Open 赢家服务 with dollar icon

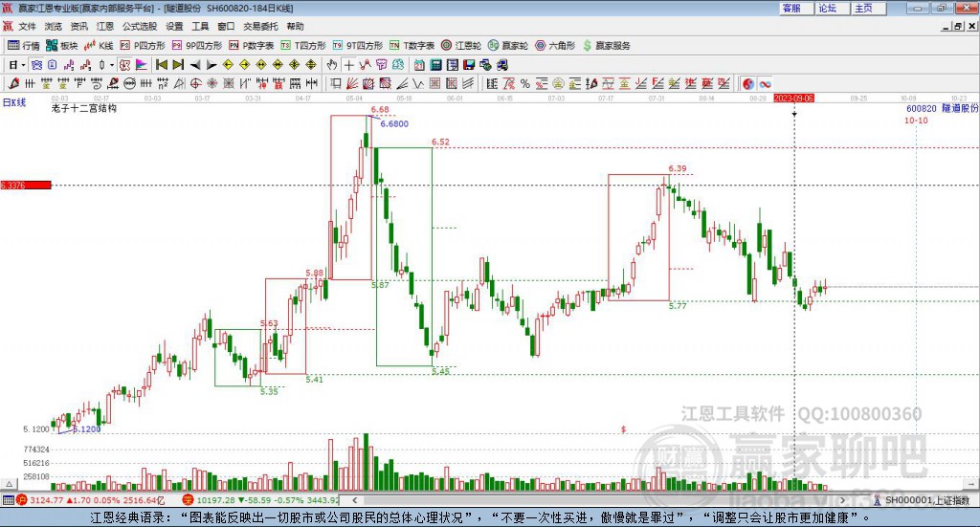coord(607,46)
